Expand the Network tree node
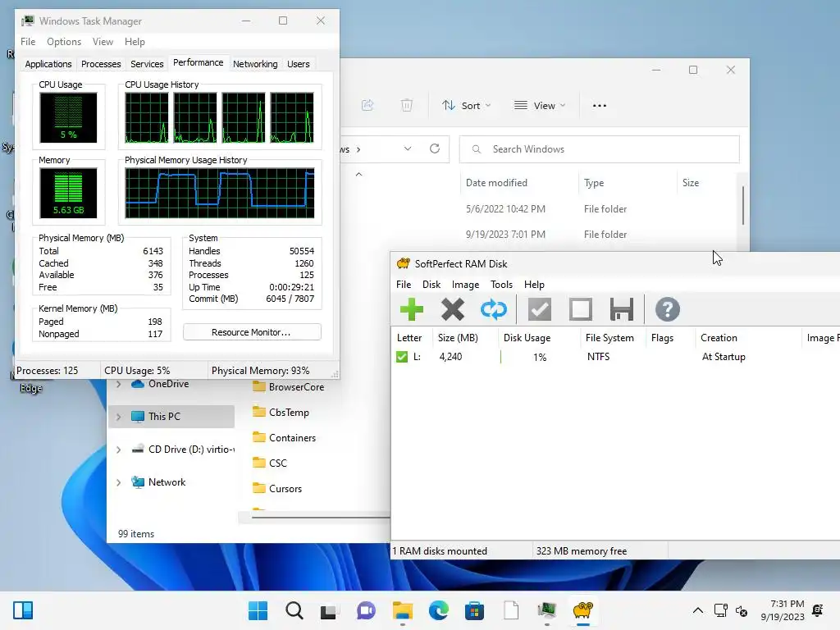840x630 pixels. click(x=119, y=482)
